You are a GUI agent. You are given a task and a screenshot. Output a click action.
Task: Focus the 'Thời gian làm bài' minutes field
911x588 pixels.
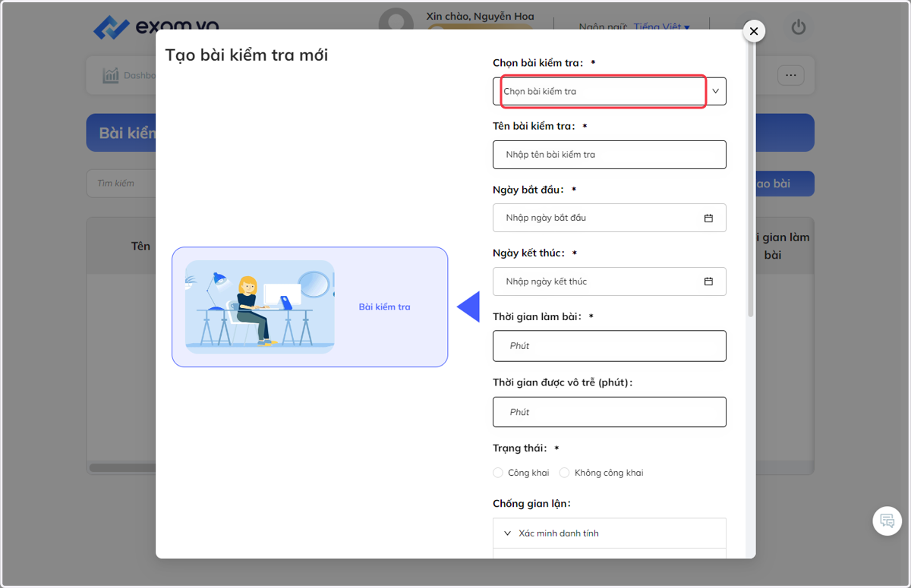tap(609, 346)
